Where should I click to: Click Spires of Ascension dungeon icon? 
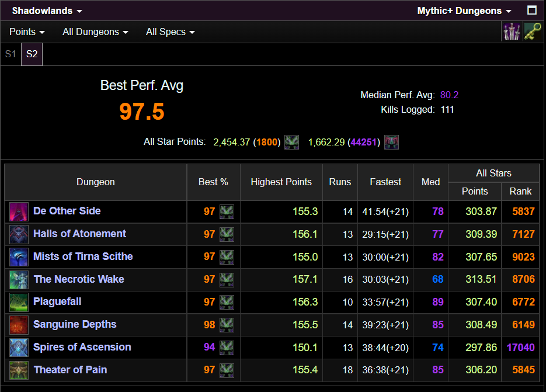19,348
